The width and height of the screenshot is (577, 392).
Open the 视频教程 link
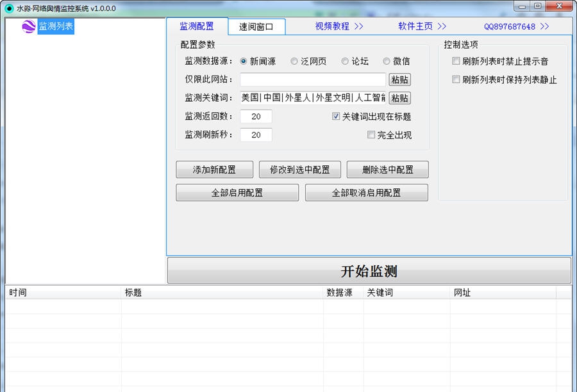[x=339, y=26]
